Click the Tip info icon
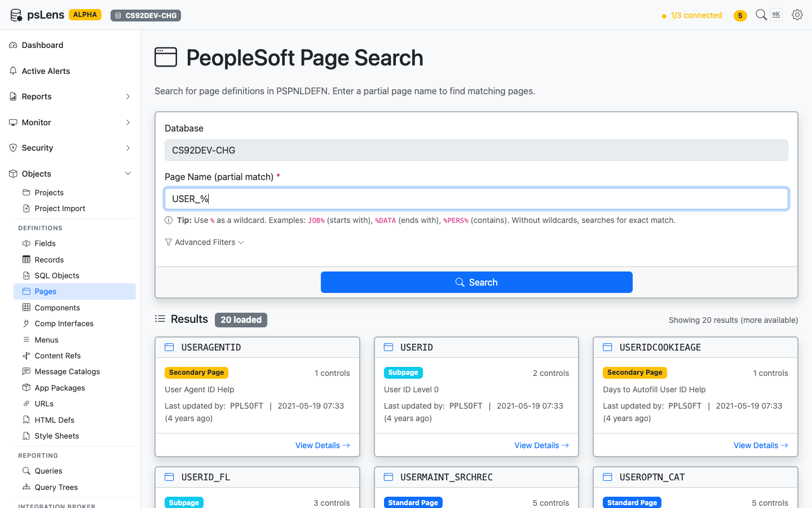Viewport: 812px width, 508px height. pyautogui.click(x=169, y=220)
